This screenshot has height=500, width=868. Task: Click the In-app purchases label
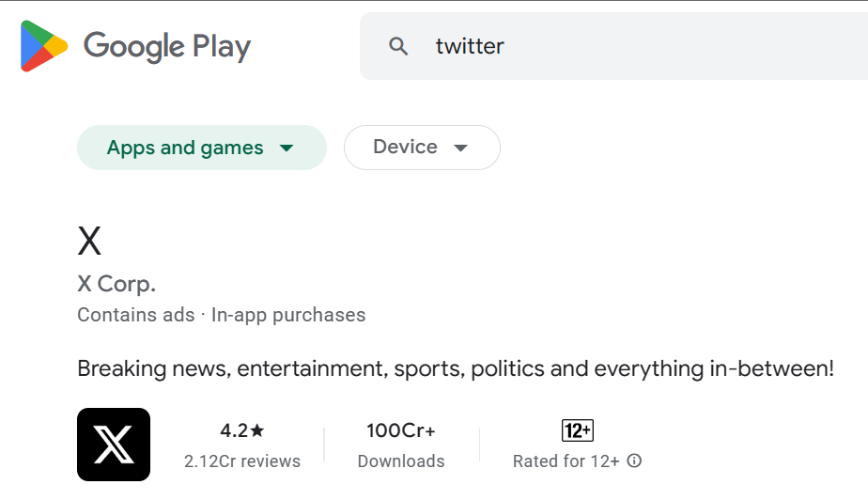[x=288, y=315]
